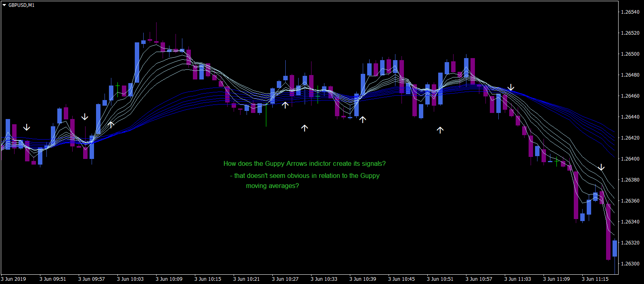644x284 pixels.
Task: Select the down arrow signal near 09:57
Action: coord(85,117)
